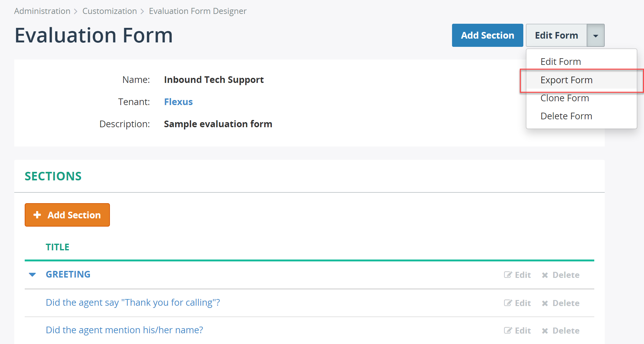The height and width of the screenshot is (344, 644).
Task: Toggle the Edit Form dropdown caret
Action: (596, 35)
